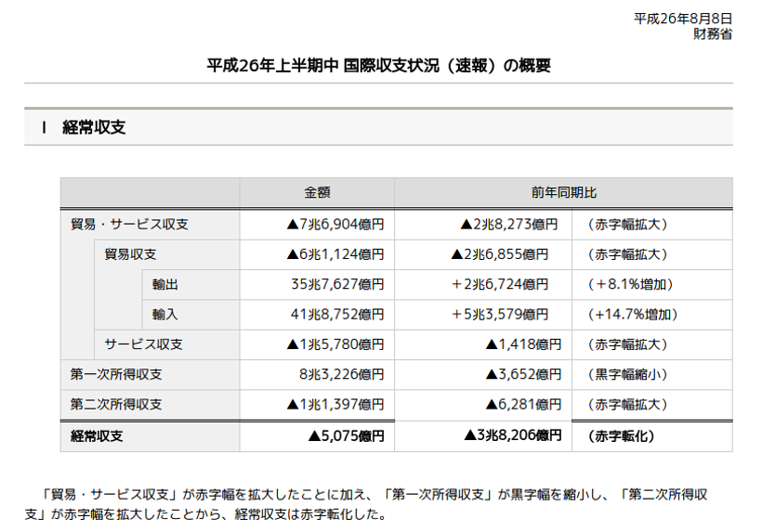
Task: Click the row label 輸入
Action: 164,315
